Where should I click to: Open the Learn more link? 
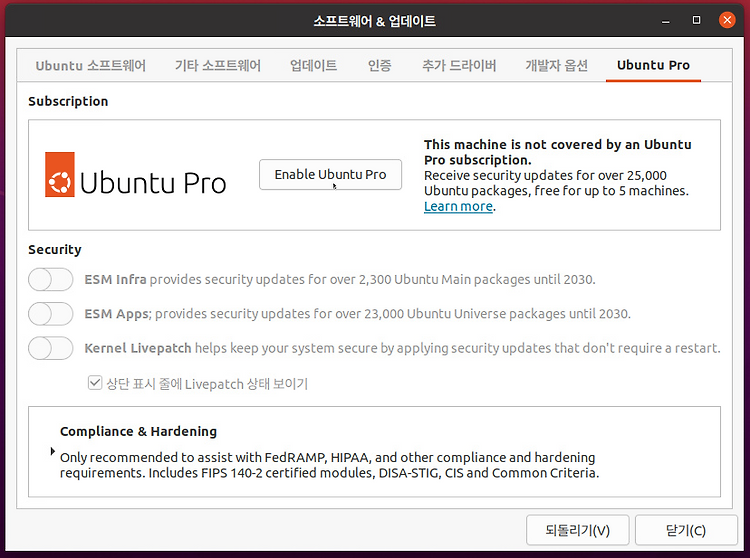458,207
